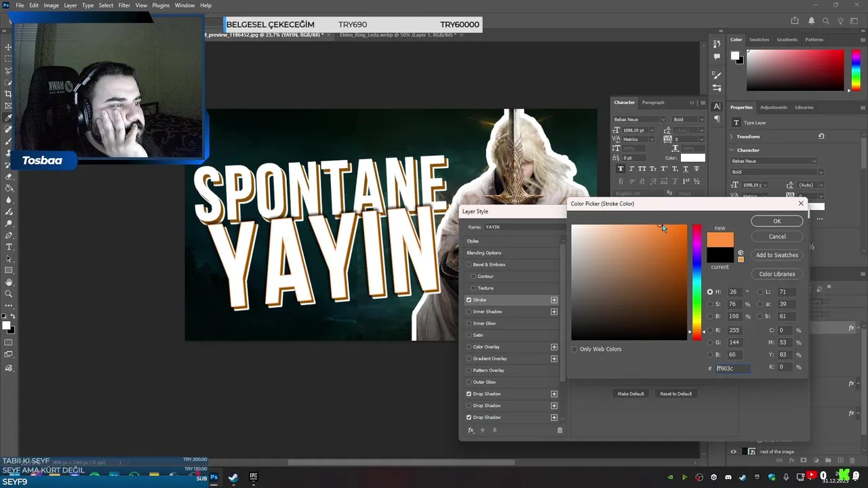868x488 pixels.
Task: Open the Layer menu
Action: pos(71,5)
